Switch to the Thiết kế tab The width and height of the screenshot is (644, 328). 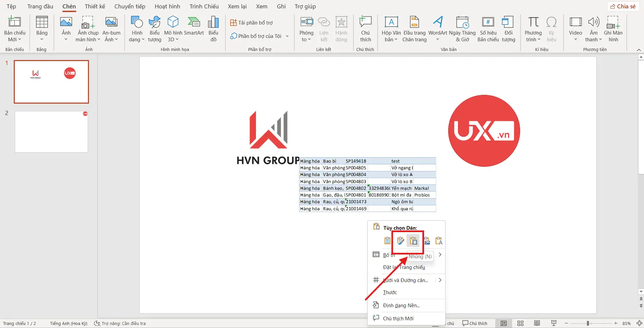tap(95, 6)
